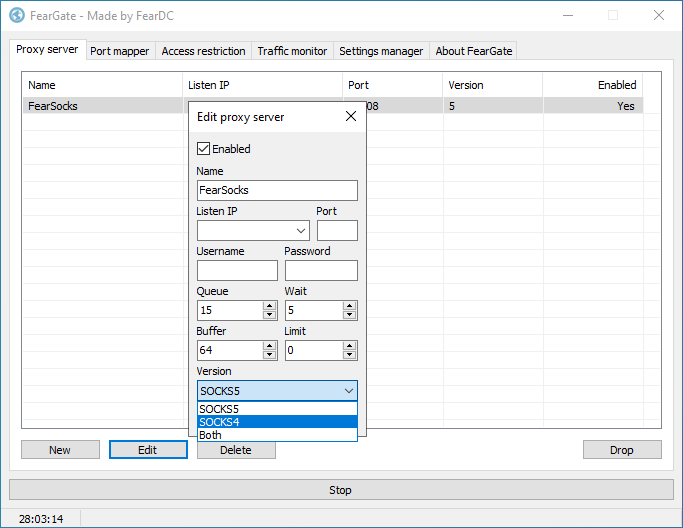683x528 pixels.
Task: Toggle the Enabled checkbox
Action: (x=203, y=149)
